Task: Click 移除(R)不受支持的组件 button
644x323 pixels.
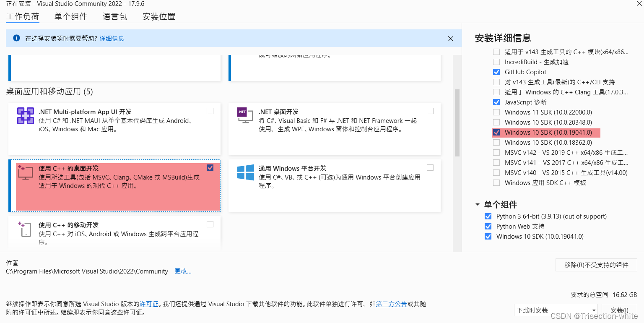Action: pyautogui.click(x=596, y=265)
